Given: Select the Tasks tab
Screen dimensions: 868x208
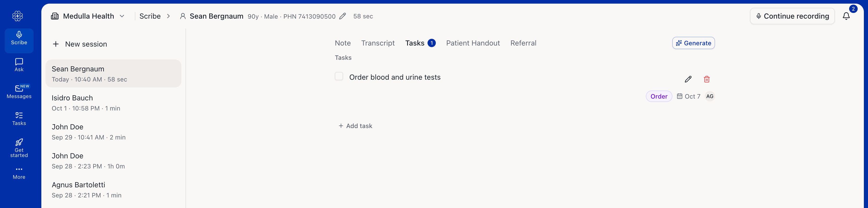Looking at the screenshot, I should coord(420,43).
